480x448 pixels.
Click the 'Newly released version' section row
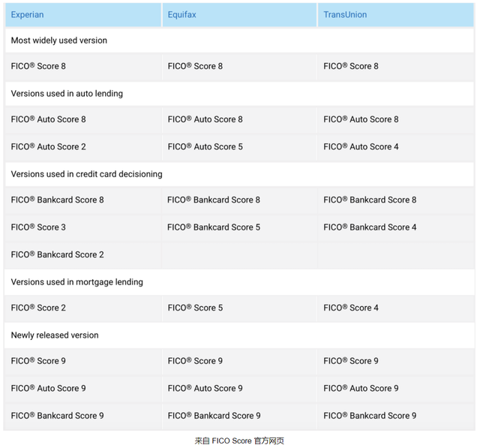pos(239,335)
